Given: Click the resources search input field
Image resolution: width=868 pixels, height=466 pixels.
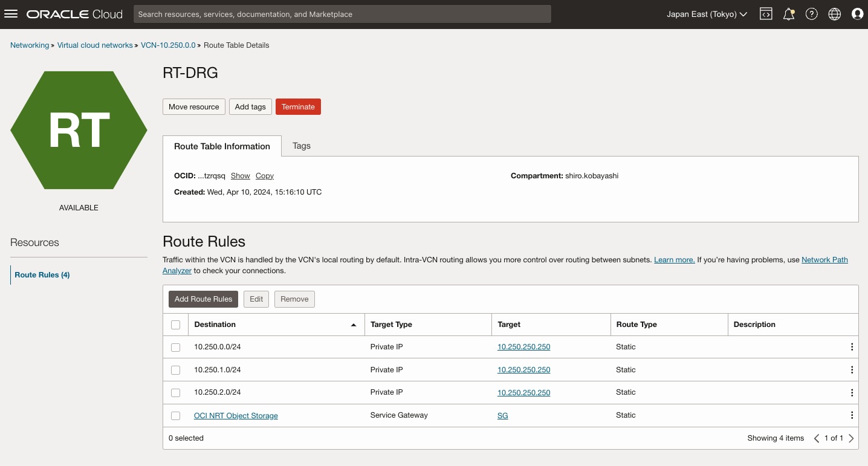Looking at the screenshot, I should [x=342, y=14].
